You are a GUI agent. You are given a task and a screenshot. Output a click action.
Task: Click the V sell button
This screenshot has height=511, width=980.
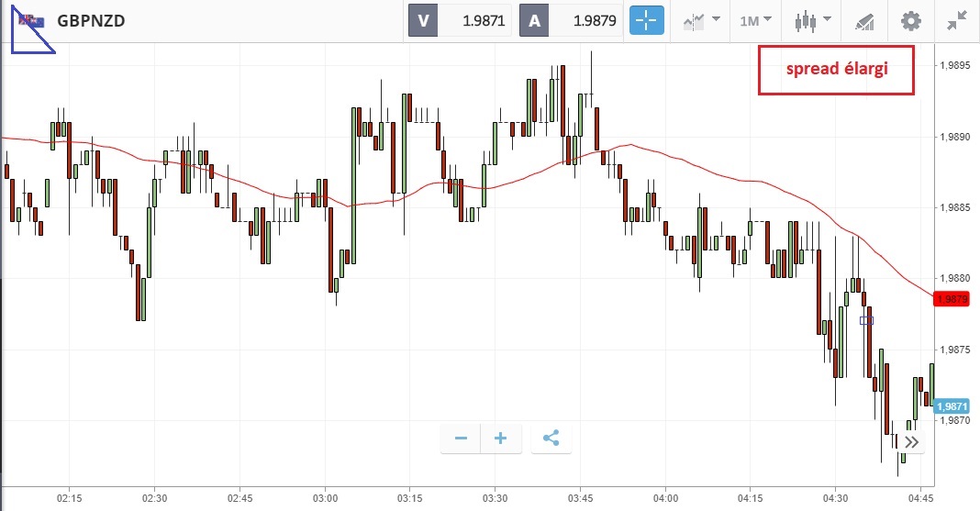point(423,20)
